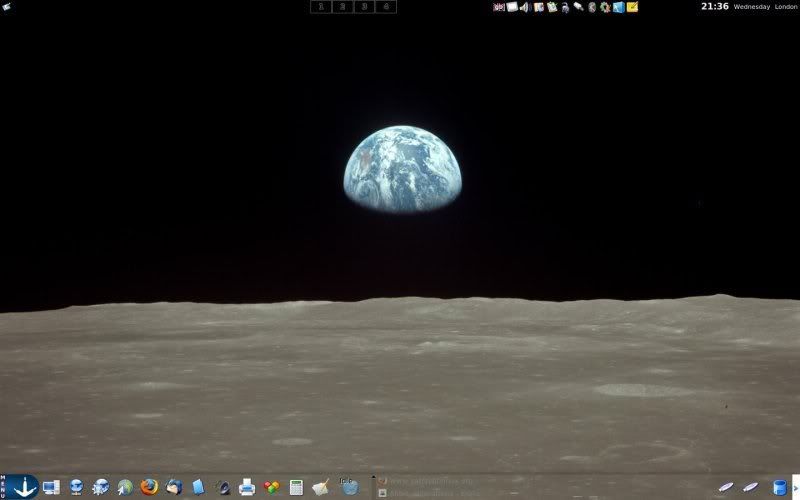Open the blue document folder icon
The width and height of the screenshot is (800, 500).
pos(198,487)
